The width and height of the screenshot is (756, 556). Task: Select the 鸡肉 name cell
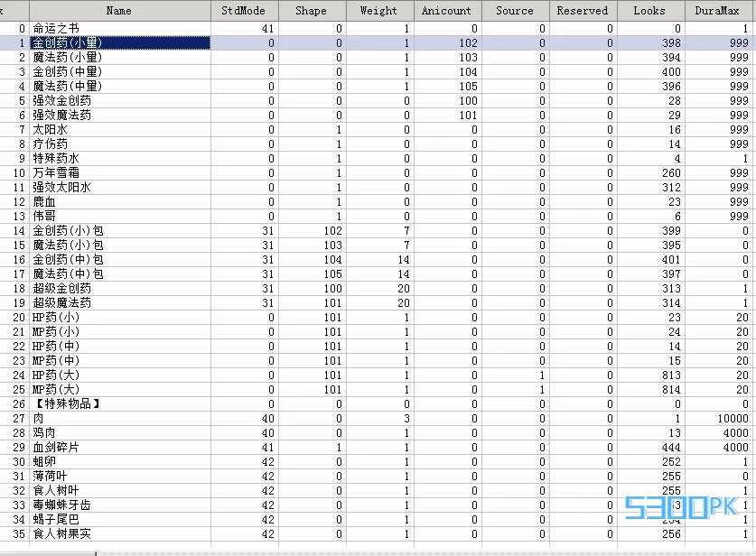120,433
